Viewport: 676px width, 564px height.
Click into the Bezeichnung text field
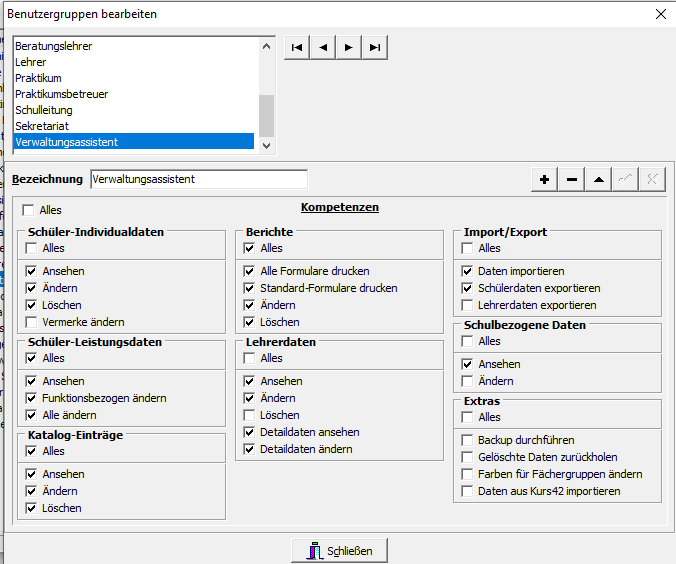[x=198, y=179]
